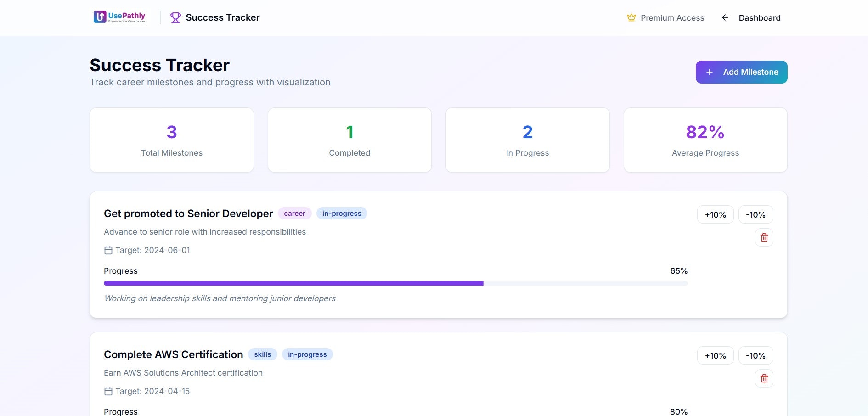Screen dimensions: 868x416
Task: Click the text Target: 2024-06-01
Action: pos(152,250)
